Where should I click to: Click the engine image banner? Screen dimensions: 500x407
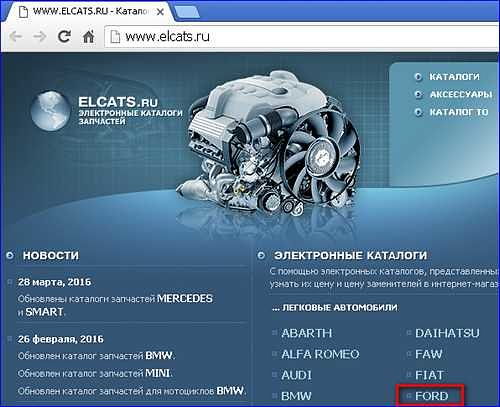tap(270, 143)
